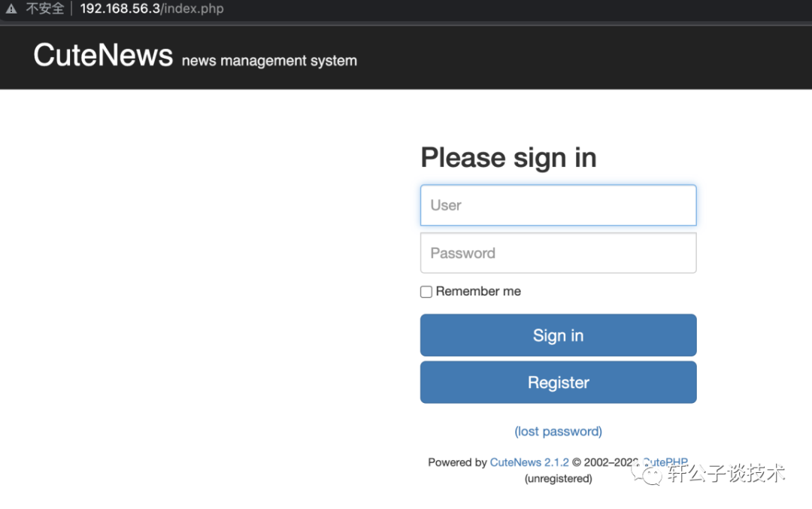812x509 pixels.
Task: Click the '不安全' security label
Action: (x=45, y=9)
